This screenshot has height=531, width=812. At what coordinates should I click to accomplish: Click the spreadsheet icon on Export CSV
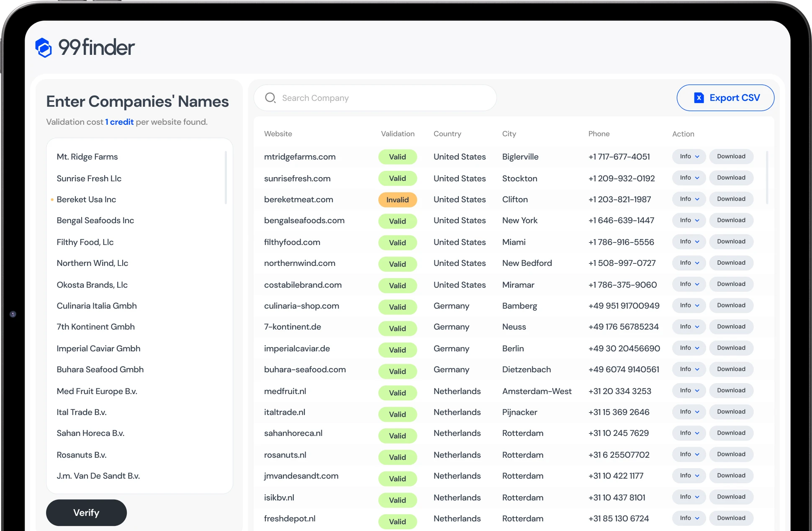click(699, 98)
